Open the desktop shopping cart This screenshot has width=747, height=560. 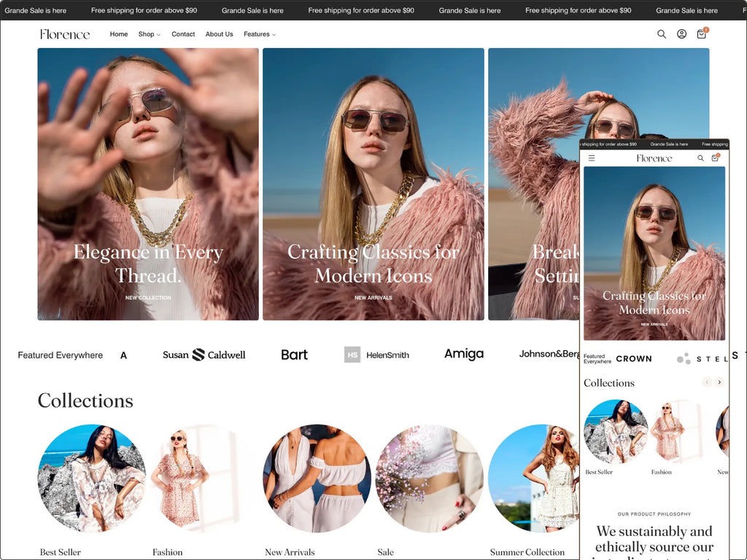tap(701, 34)
